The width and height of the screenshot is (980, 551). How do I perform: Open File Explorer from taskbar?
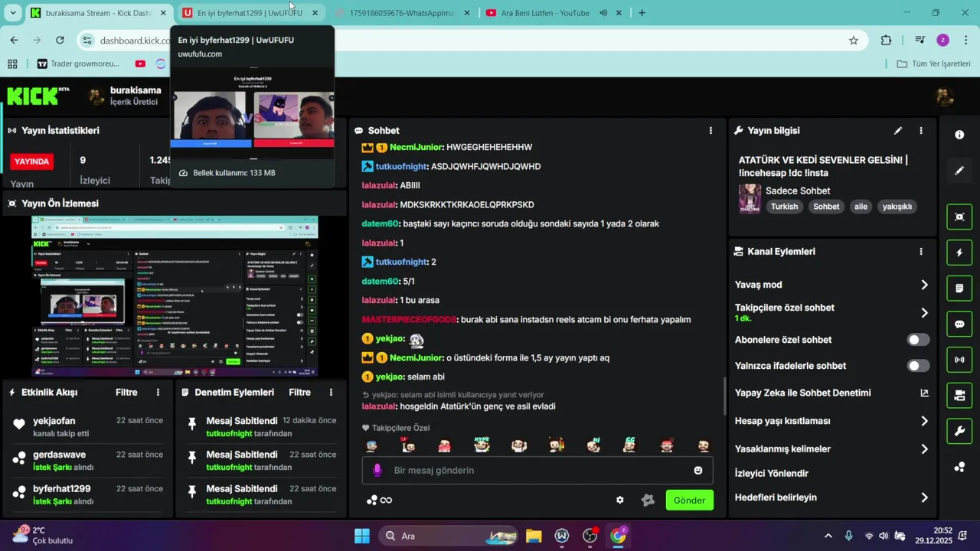pos(534,536)
